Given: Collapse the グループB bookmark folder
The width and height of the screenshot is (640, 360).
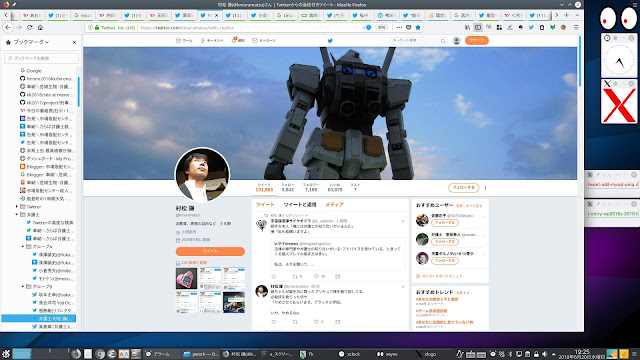Looking at the screenshot, I should tap(22, 287).
